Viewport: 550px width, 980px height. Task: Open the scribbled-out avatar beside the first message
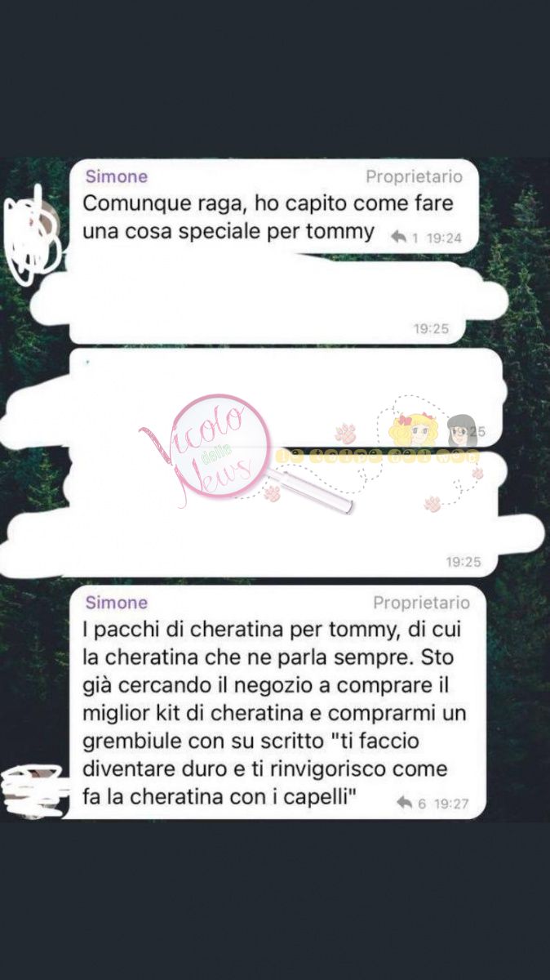(31, 230)
